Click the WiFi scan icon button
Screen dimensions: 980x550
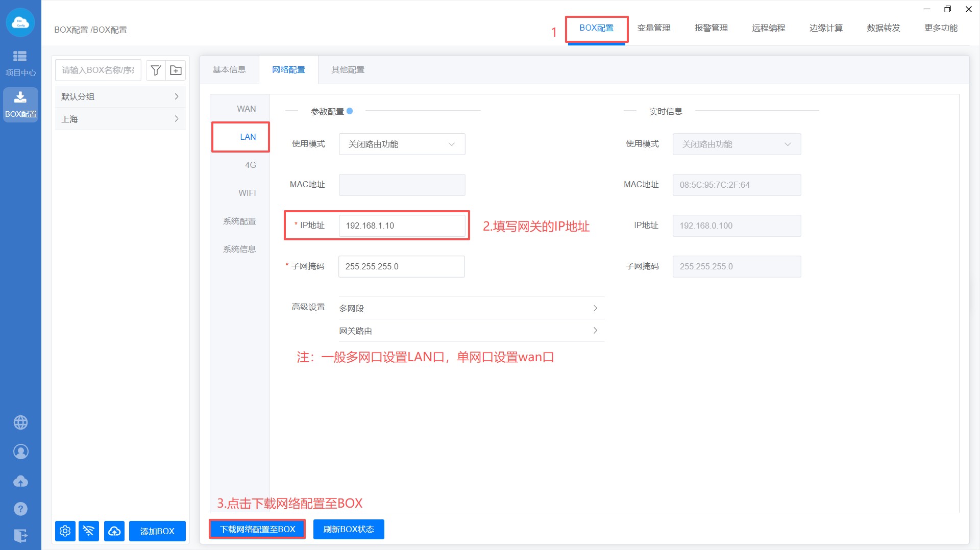[89, 531]
